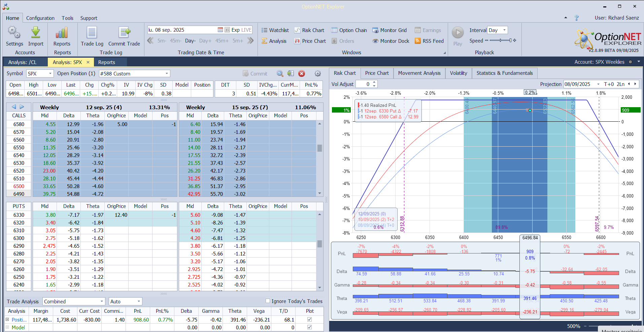Image resolution: width=644 pixels, height=332 pixels.
Task: Open the Option Chain window
Action: pyautogui.click(x=349, y=30)
